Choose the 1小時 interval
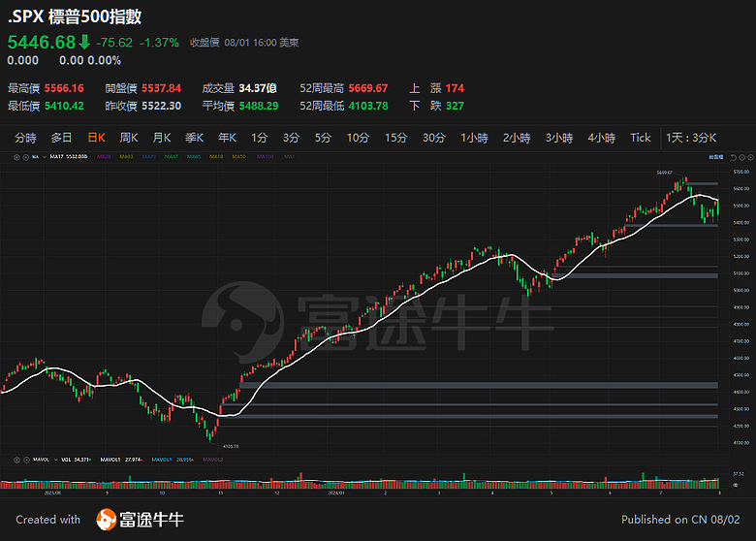Viewport: 756px width, 541px height. pos(474,138)
